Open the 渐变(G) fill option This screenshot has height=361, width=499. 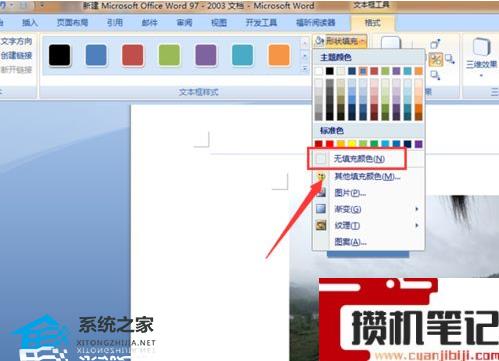369,209
